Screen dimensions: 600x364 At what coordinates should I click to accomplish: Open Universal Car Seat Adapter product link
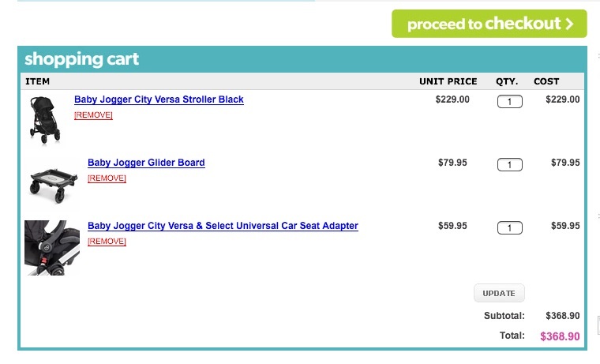tap(223, 226)
